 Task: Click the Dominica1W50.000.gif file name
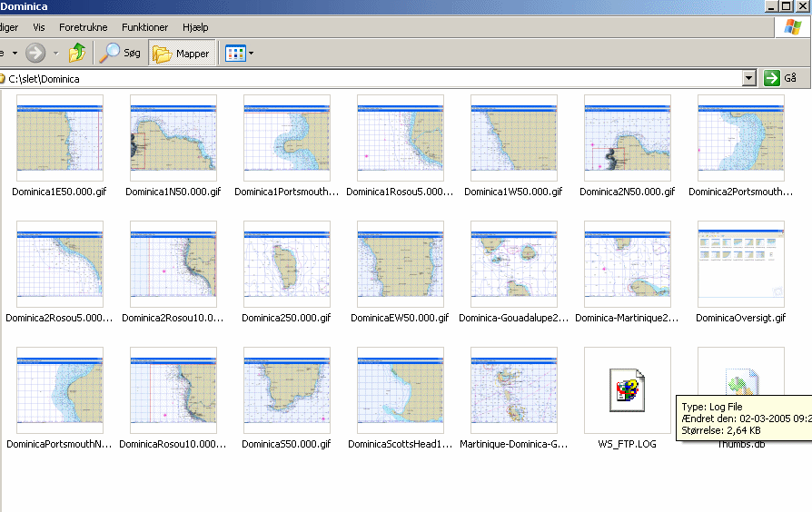(x=513, y=192)
